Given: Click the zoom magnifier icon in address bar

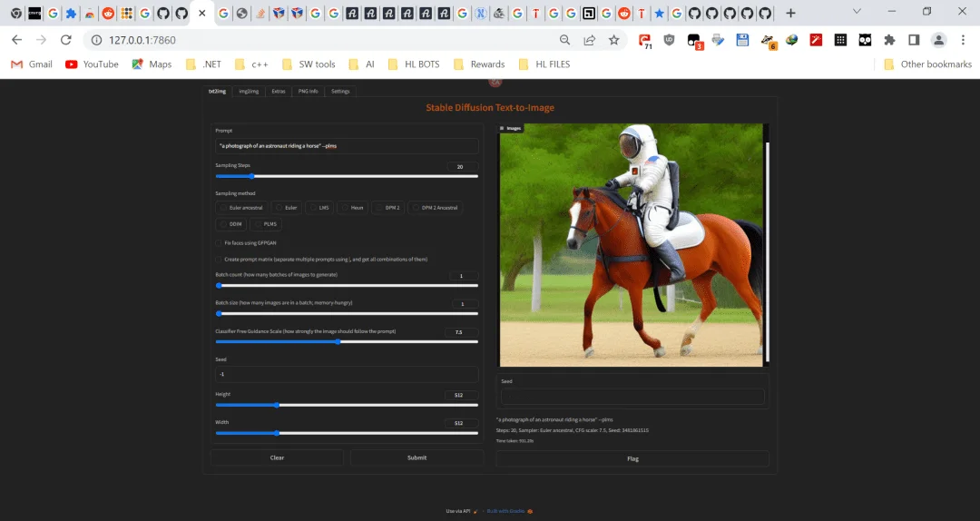Looking at the screenshot, I should tap(565, 40).
